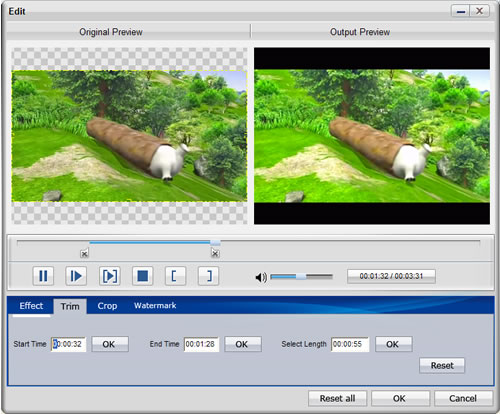Confirm Start Time with its OK button
The width and height of the screenshot is (500, 414).
click(110, 344)
